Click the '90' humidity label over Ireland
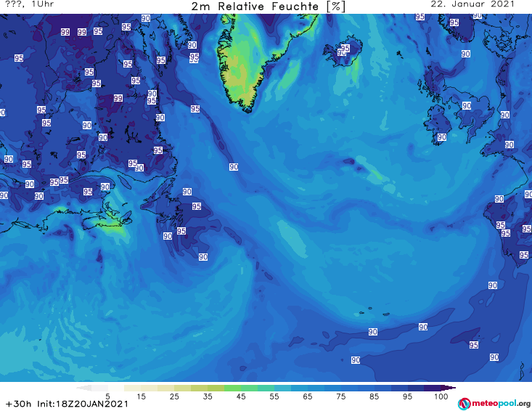Image resolution: width=532 pixels, height=411 pixels. (442, 137)
